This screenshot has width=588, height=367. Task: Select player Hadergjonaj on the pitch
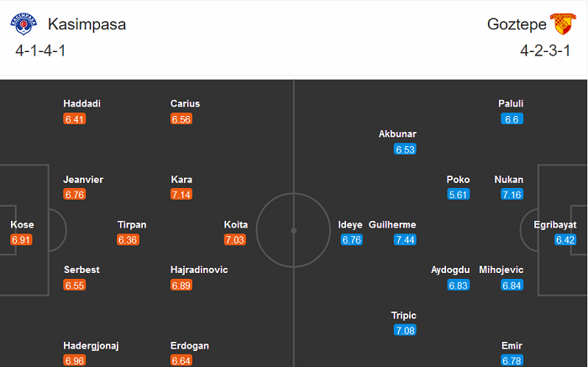[x=92, y=345]
